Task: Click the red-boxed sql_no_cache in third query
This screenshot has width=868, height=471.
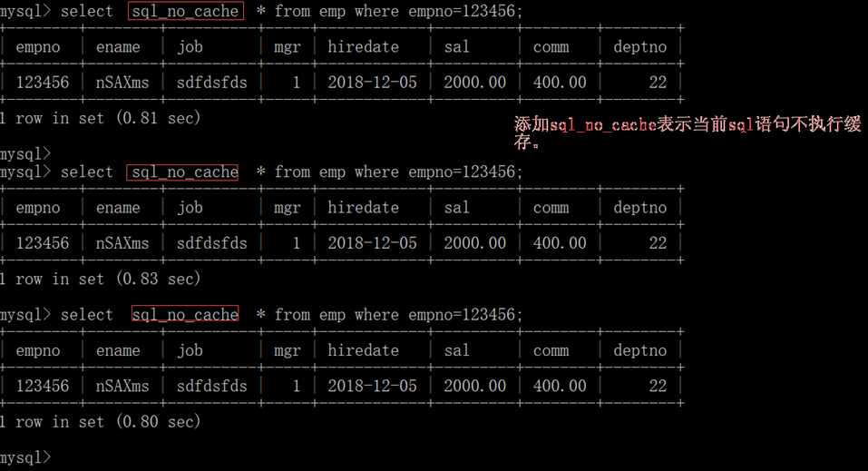Action: point(184,315)
